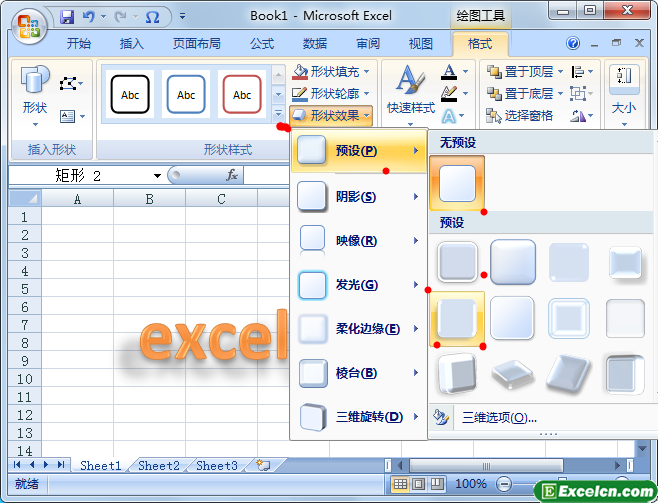Viewport: 658px width, 503px height.
Task: Click the Office button logo
Action: coord(29,27)
